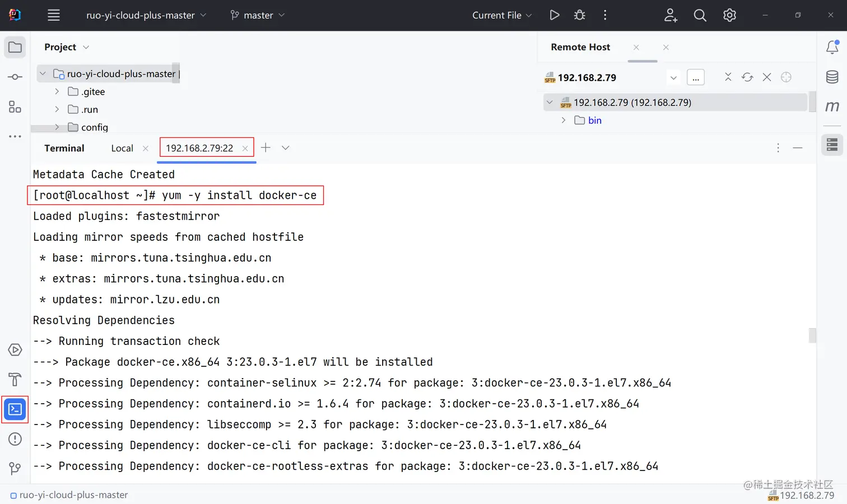Select .gitee folder in project tree
The image size is (847, 504).
point(93,92)
